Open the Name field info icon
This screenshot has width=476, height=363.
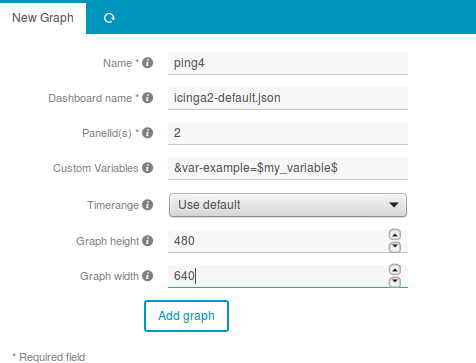(x=147, y=63)
